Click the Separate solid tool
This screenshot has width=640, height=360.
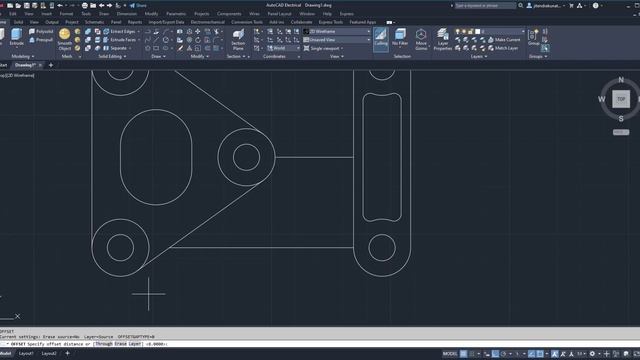(115, 48)
